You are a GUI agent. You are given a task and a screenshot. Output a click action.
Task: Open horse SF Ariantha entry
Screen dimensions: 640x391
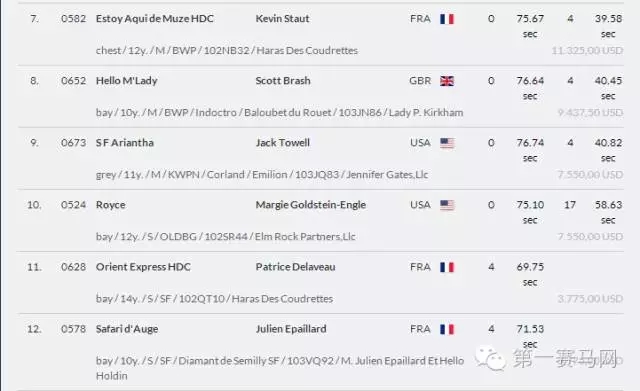click(x=124, y=143)
